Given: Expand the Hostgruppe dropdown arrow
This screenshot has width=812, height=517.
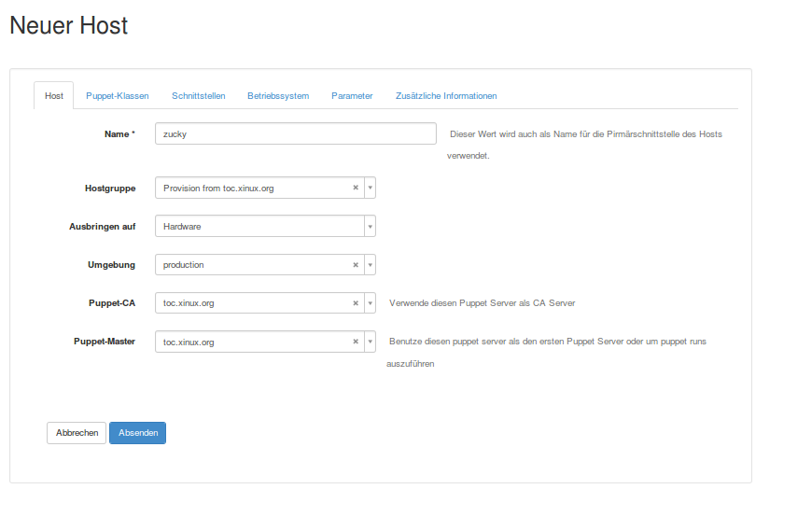Looking at the screenshot, I should (370, 188).
